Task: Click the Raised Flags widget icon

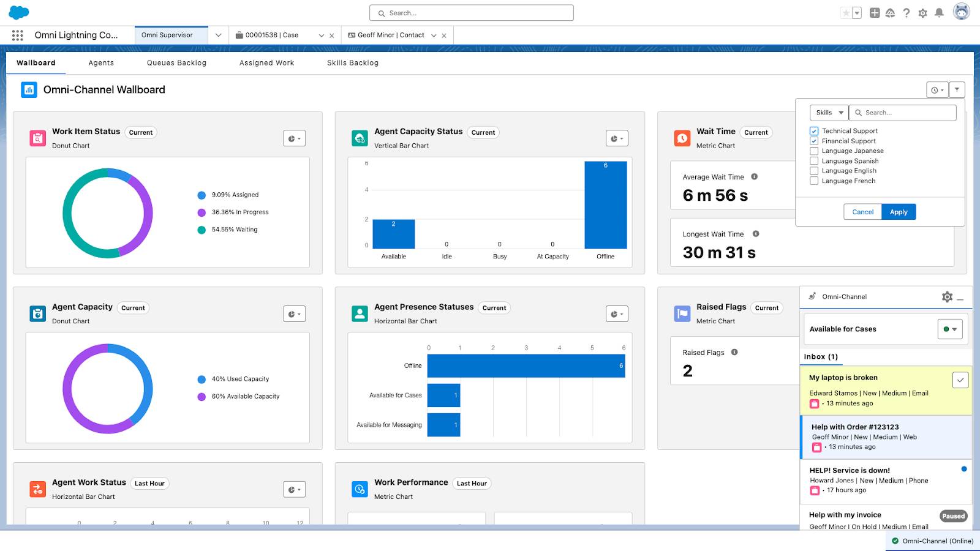Action: click(682, 314)
